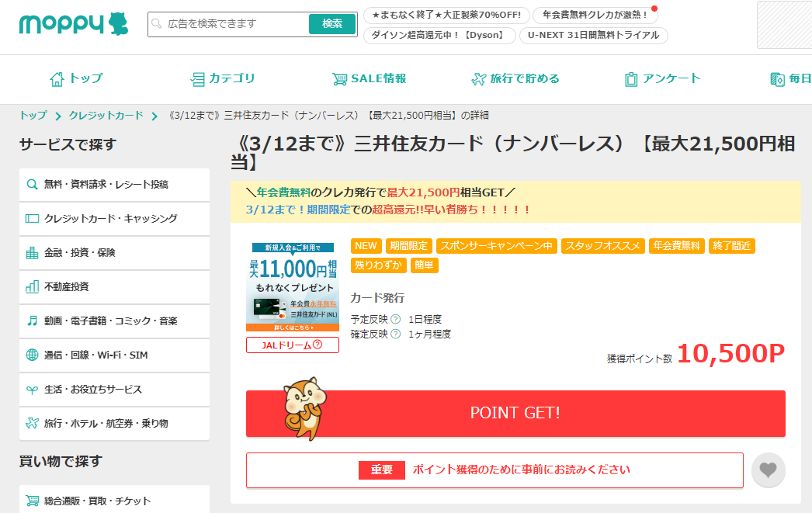Click the 大正製薬70%OFF promo pill

446,15
